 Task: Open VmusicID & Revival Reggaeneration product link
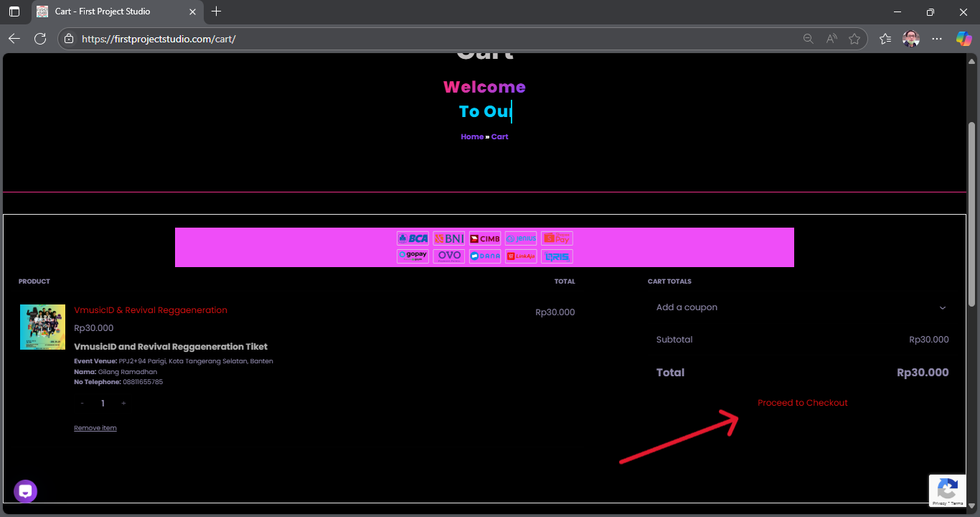[151, 310]
